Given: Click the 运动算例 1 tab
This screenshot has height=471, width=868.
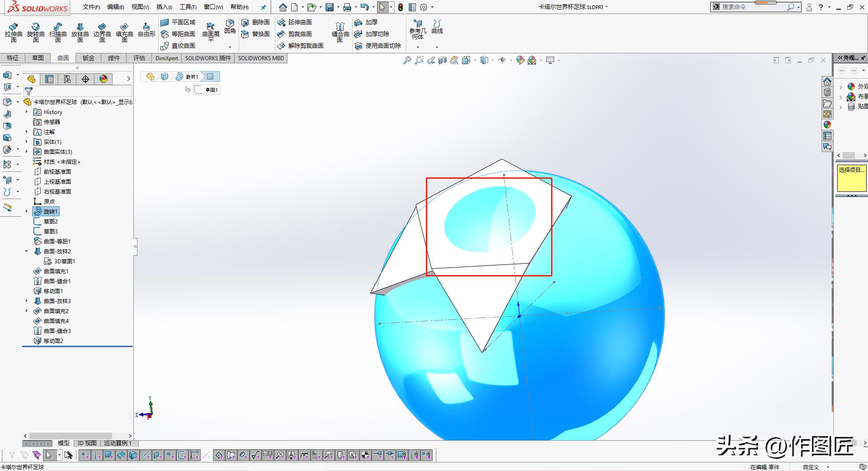Looking at the screenshot, I should click(x=118, y=443).
